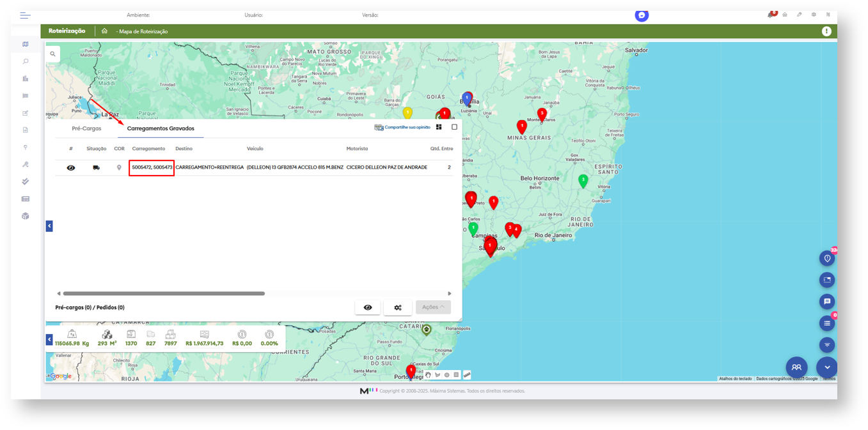Open notifications bell icon

[771, 15]
